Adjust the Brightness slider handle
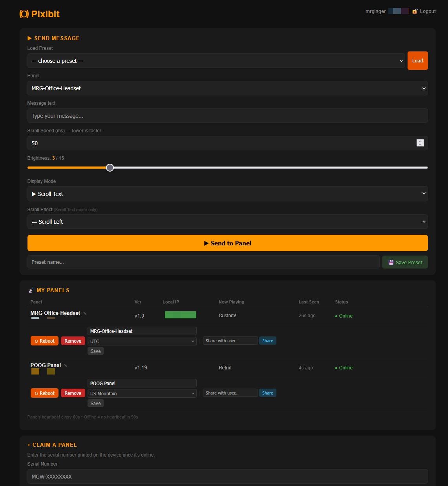 (x=110, y=168)
